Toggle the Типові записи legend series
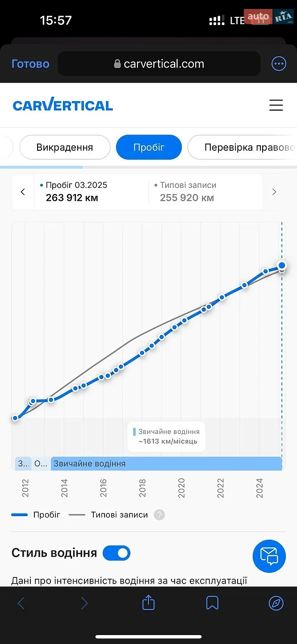297x644 pixels. 108,515
